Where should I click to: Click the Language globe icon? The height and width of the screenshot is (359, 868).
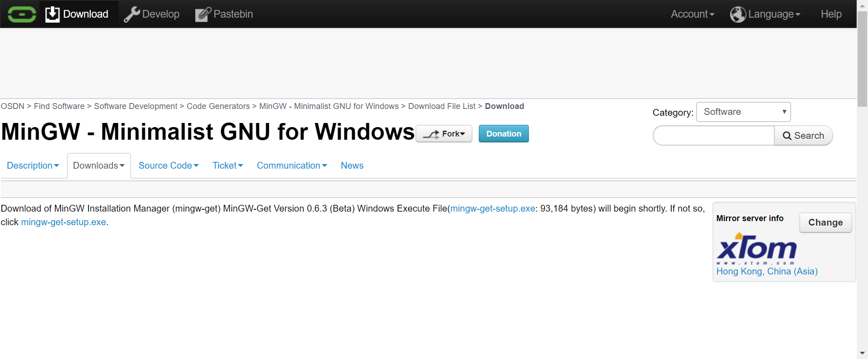tap(738, 14)
